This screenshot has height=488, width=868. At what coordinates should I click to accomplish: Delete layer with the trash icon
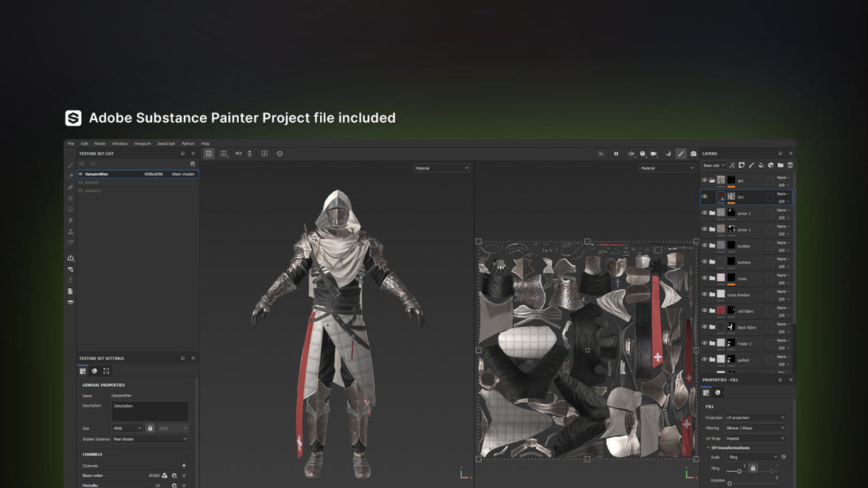(790, 165)
